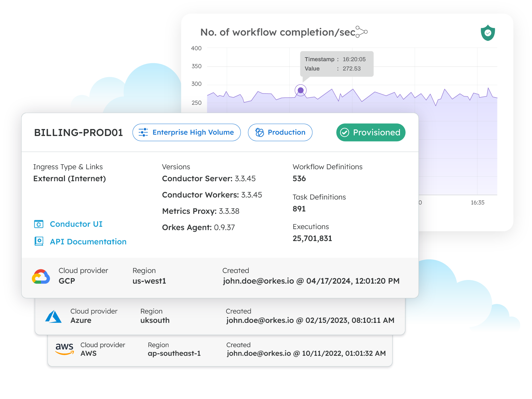Screen dimensions: 532x399
Task: Click the API Documentation book icon
Action: (x=39, y=241)
